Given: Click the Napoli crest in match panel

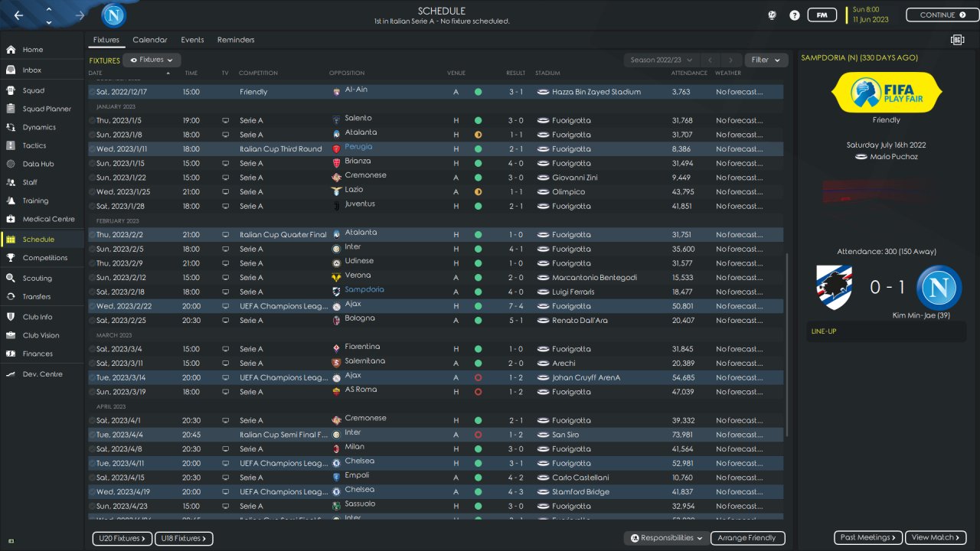Looking at the screenshot, I should 939,288.
